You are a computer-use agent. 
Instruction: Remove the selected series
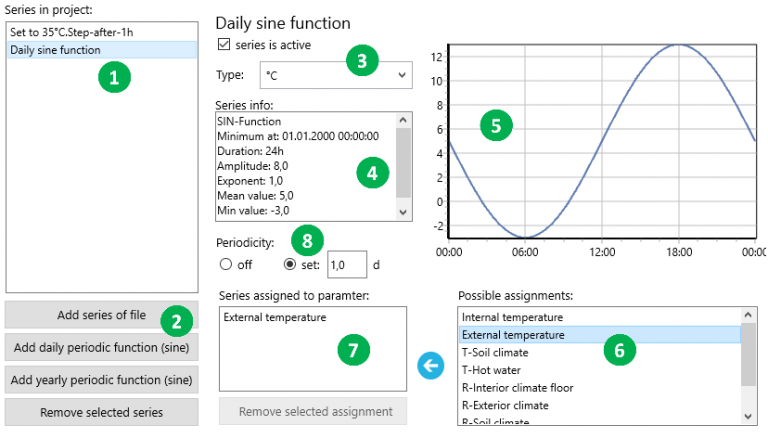point(102,412)
